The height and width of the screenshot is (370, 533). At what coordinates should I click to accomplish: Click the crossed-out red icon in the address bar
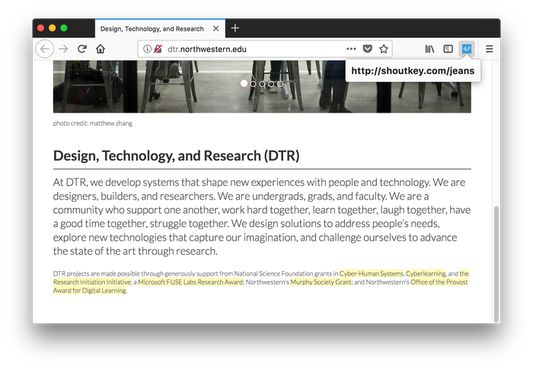coord(157,49)
